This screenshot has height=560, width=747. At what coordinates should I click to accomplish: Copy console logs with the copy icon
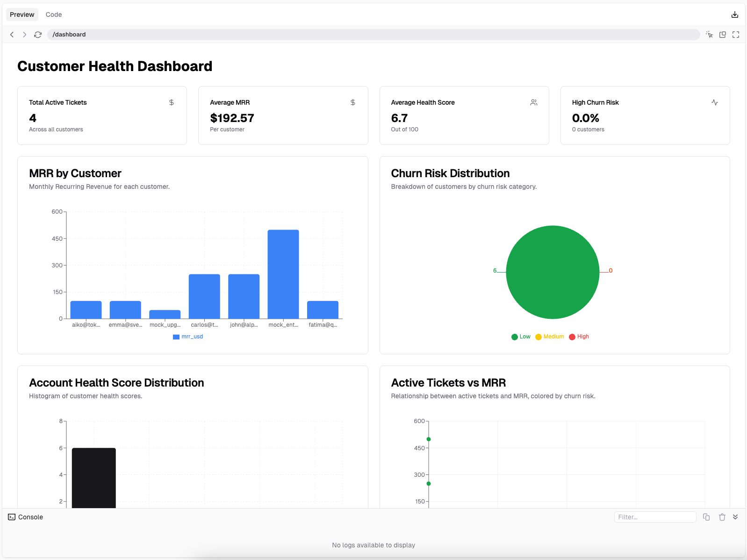[x=706, y=517]
